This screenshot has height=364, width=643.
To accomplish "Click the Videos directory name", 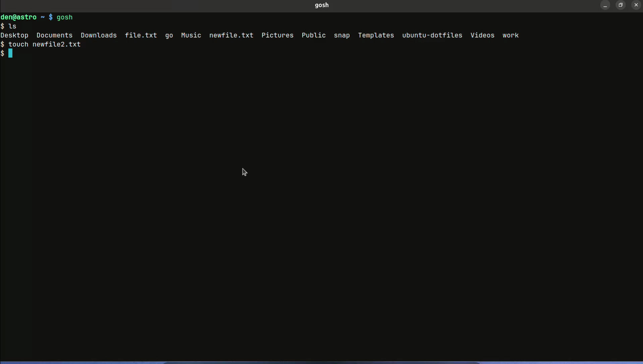I will point(482,35).
